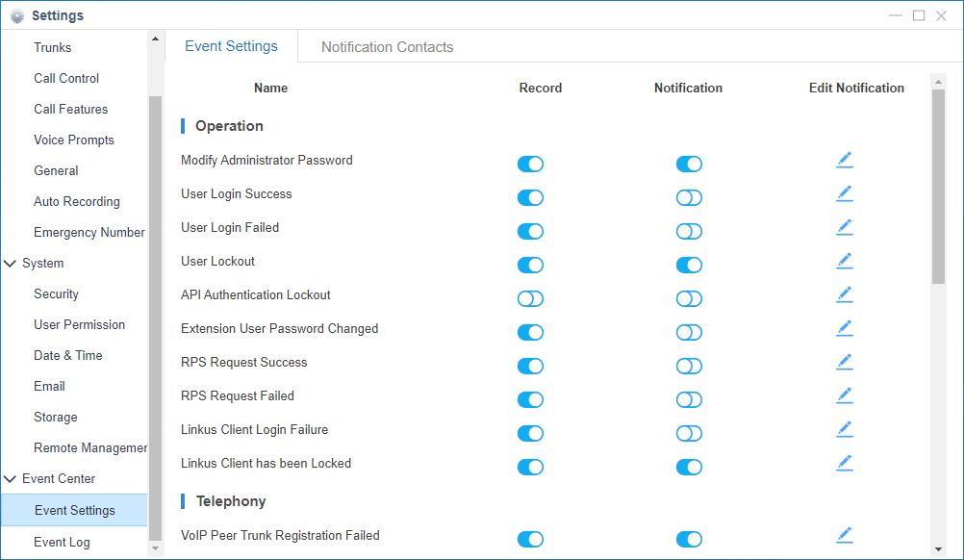
Task: Edit the User Lockout notification template
Action: click(x=844, y=262)
